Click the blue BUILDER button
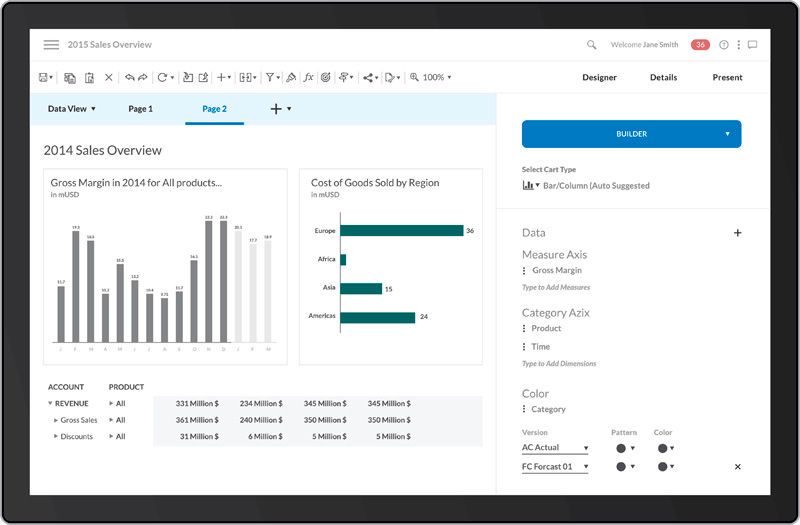Viewport: 800px width, 525px height. [631, 134]
